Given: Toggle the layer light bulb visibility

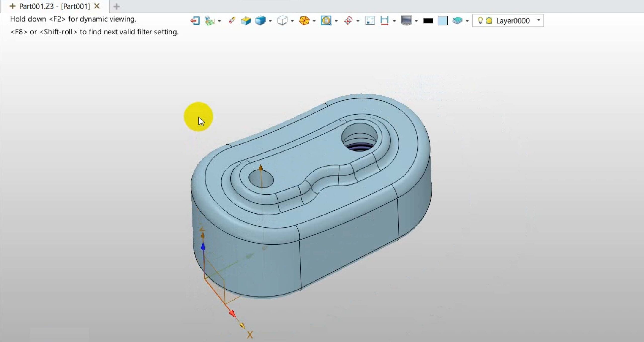Looking at the screenshot, I should [x=480, y=21].
